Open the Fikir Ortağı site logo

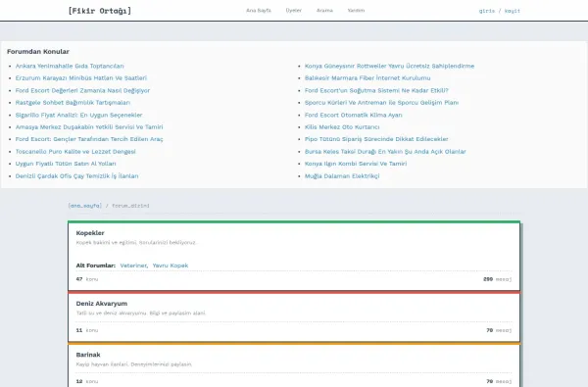click(x=99, y=11)
